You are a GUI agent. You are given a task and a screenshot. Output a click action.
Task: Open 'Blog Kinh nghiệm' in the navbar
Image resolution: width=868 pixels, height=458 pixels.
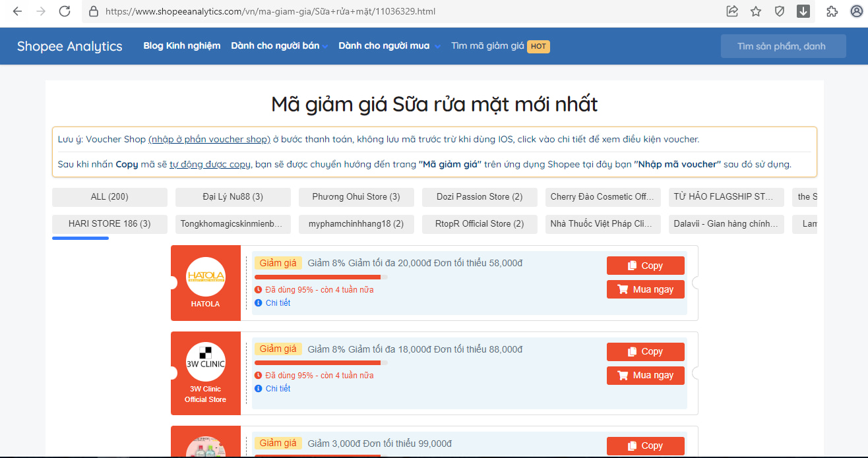(181, 46)
